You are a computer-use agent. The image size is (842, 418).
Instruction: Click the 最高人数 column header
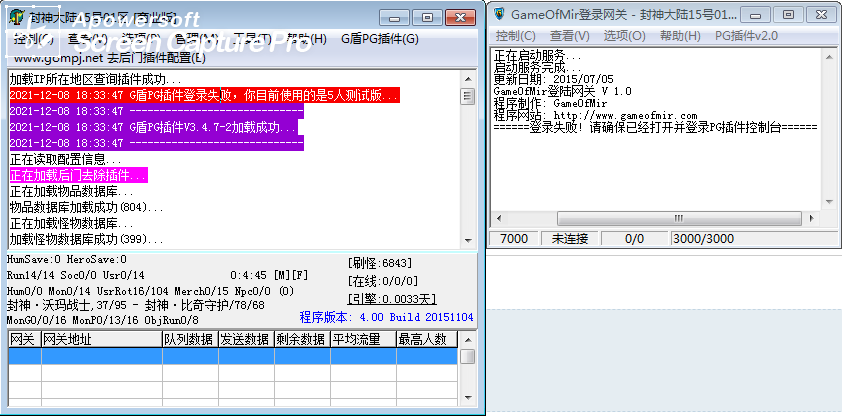pos(427,340)
